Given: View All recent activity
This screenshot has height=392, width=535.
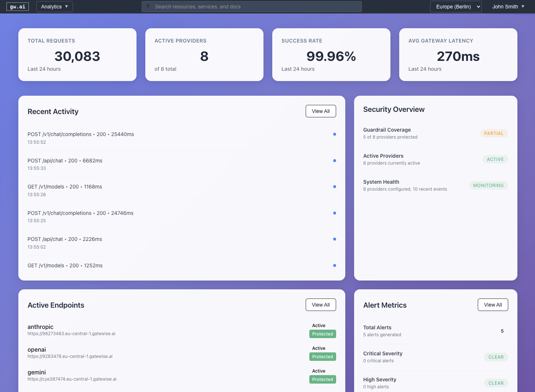Looking at the screenshot, I should pos(321,111).
